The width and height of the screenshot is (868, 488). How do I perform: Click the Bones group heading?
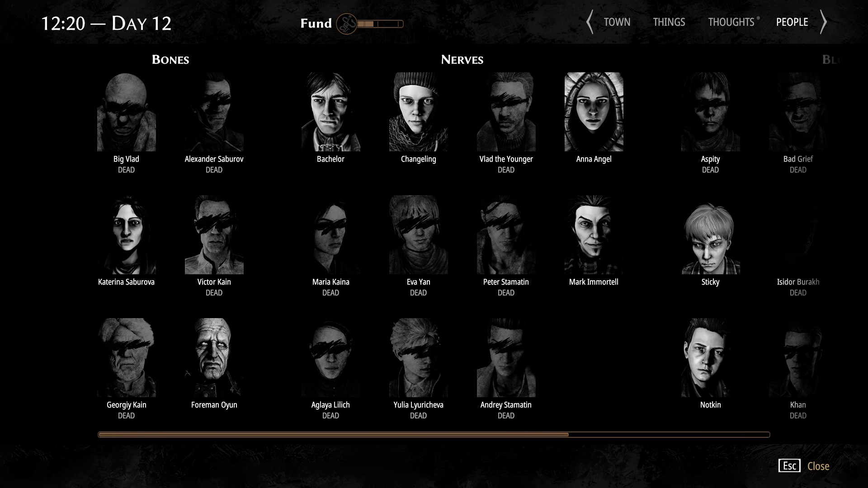pyautogui.click(x=170, y=60)
